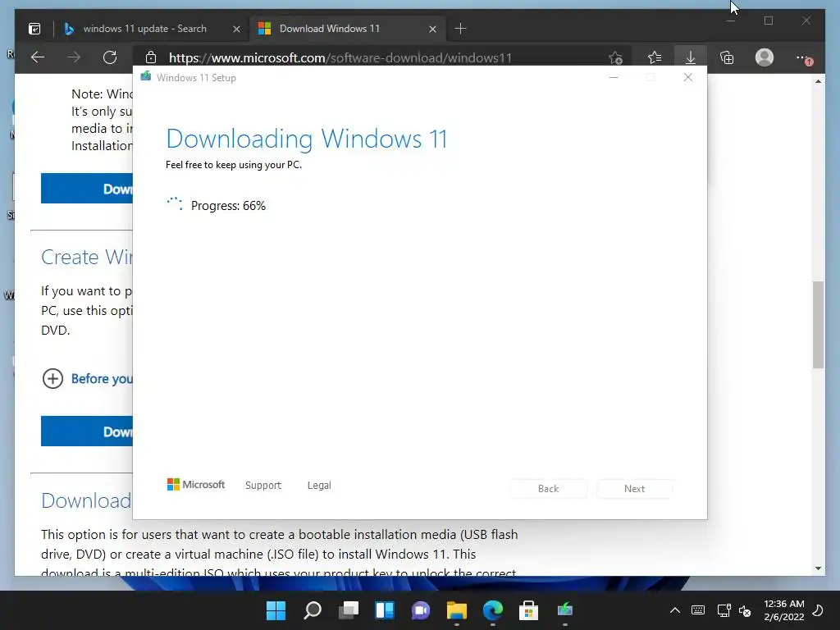Open the Windows Start menu

[x=276, y=610]
